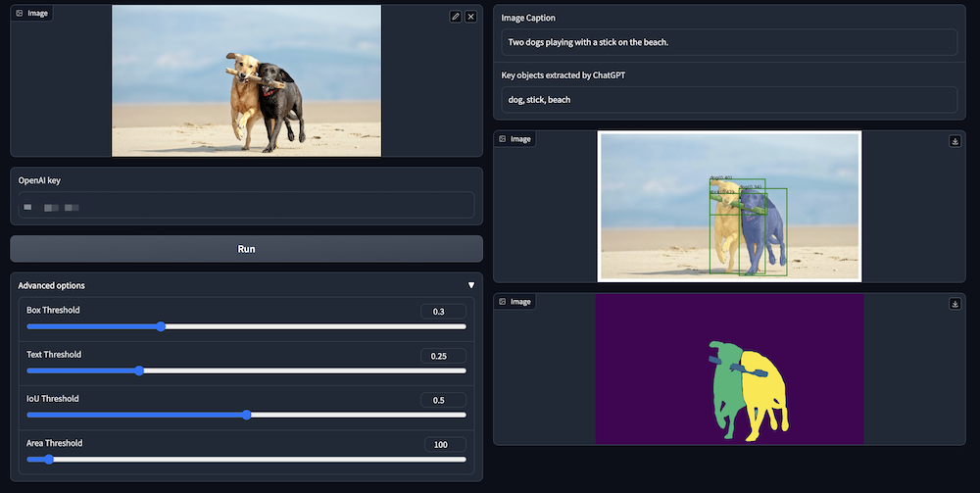Click the Run button
Image resolution: width=980 pixels, height=493 pixels.
[246, 249]
